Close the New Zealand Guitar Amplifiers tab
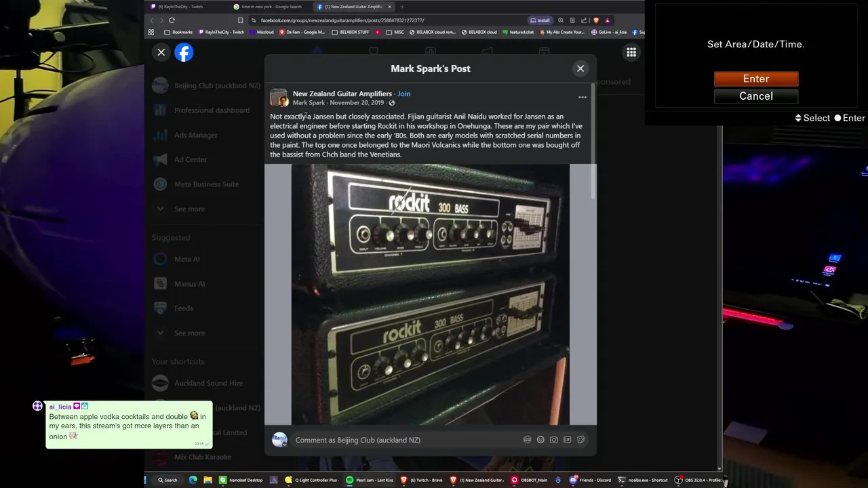Screen dimensions: 868x488 (389, 7)
